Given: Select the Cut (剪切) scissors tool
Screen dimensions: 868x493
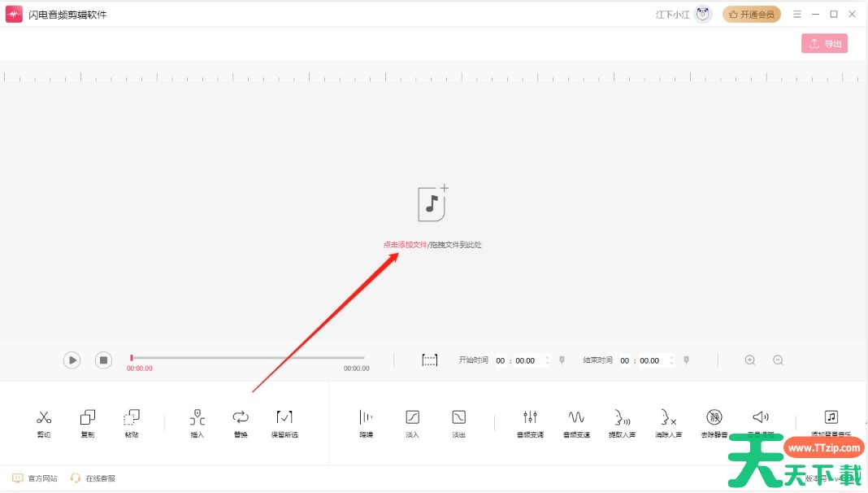Looking at the screenshot, I should (44, 417).
